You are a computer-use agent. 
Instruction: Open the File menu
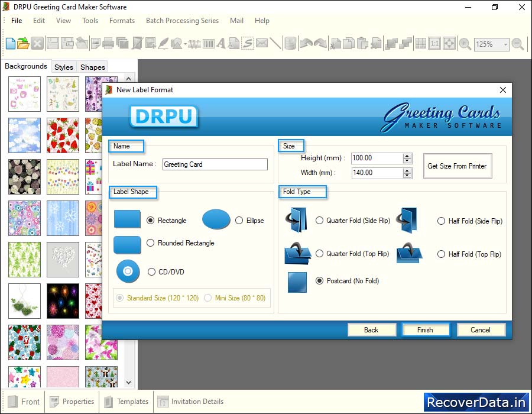click(x=17, y=21)
